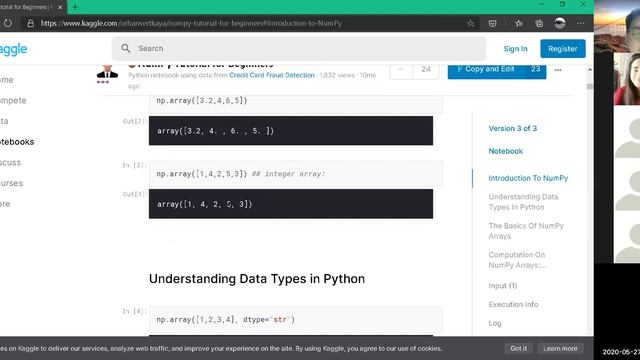
Task: Jump to Computation On NumPy Arrays section
Action: 517,260
